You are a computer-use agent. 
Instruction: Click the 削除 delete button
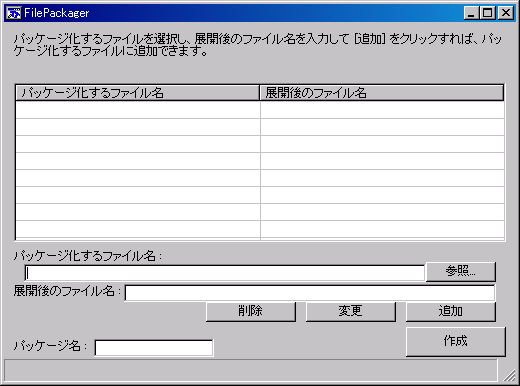[x=251, y=311]
